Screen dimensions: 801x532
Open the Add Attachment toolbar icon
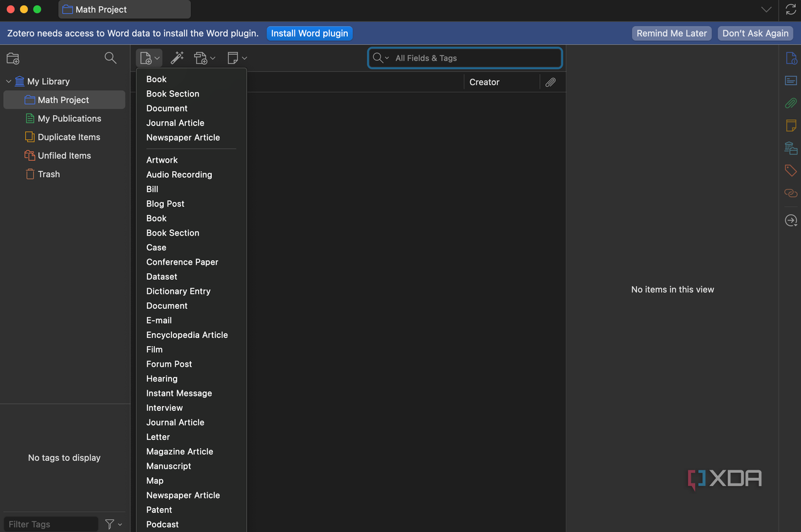pos(204,58)
